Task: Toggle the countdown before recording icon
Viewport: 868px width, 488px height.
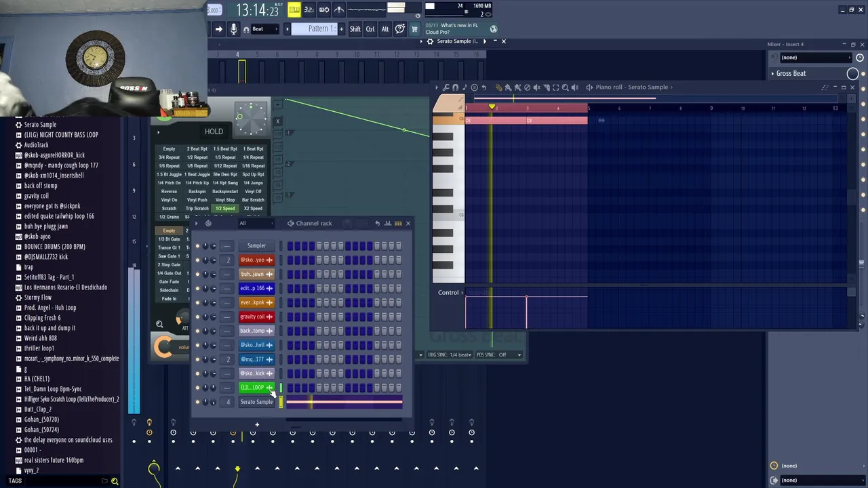Action: click(x=309, y=9)
